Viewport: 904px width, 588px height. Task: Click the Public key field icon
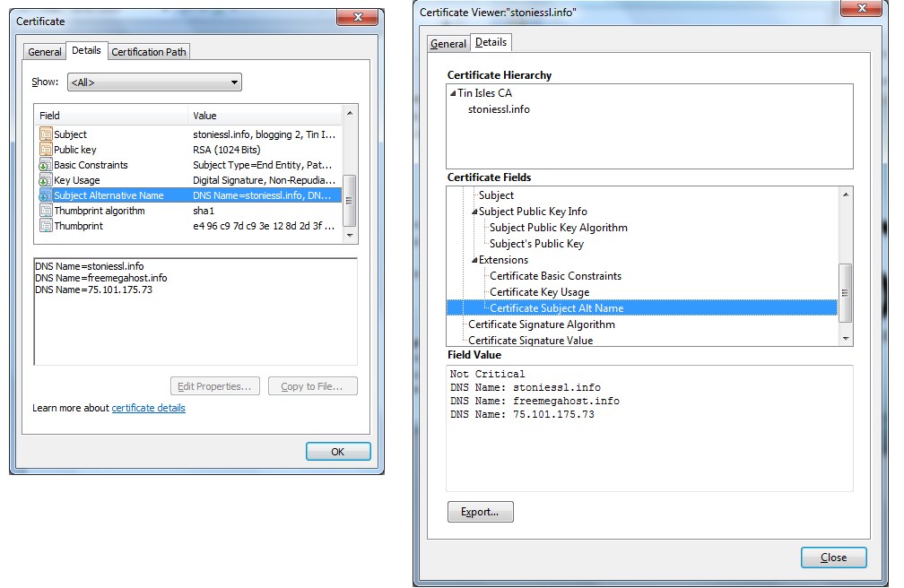pyautogui.click(x=46, y=150)
